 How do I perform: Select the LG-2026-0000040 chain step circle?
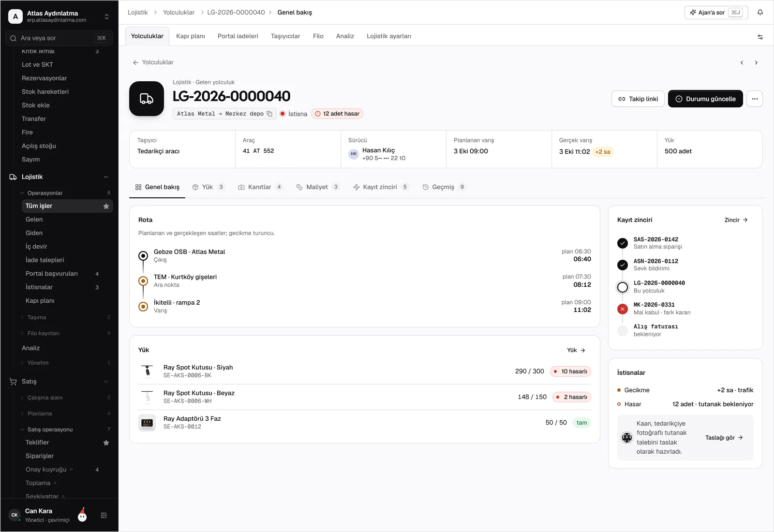point(623,287)
